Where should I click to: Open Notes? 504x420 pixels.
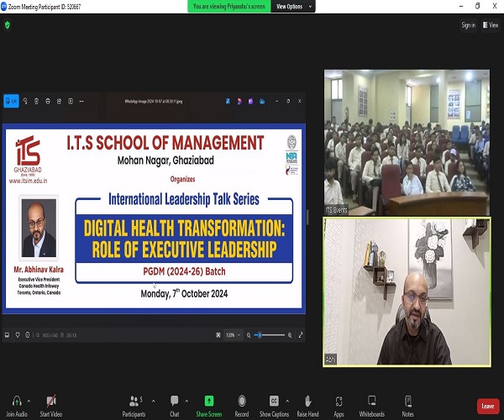point(408,406)
